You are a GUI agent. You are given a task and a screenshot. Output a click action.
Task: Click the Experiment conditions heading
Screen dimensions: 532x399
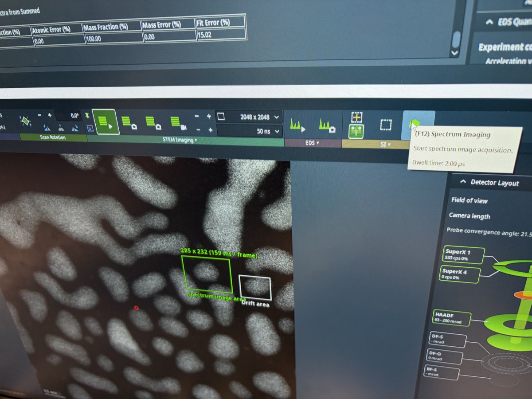click(505, 47)
